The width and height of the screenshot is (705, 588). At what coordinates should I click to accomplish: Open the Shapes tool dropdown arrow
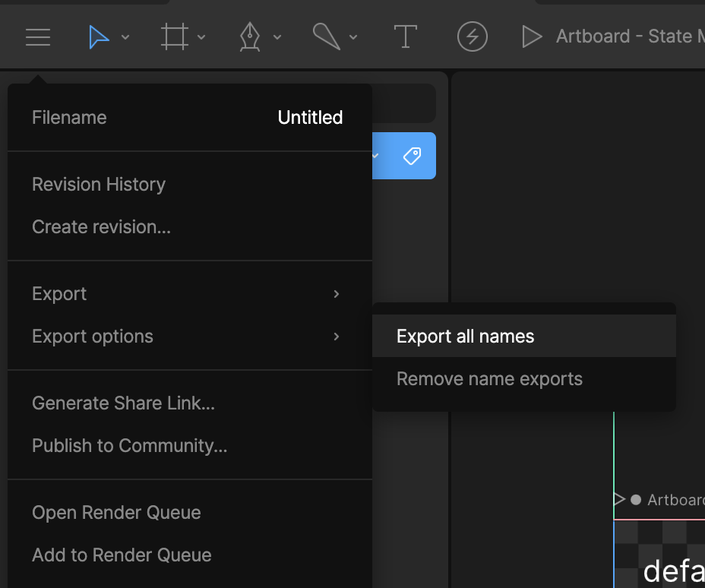tap(352, 36)
